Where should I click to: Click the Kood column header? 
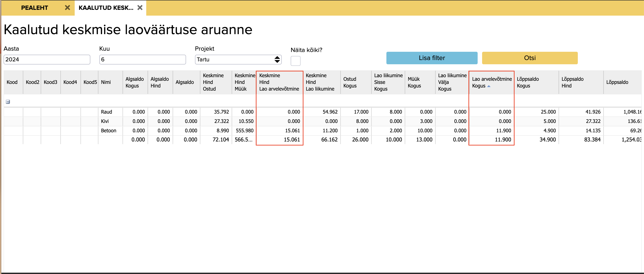tap(12, 82)
